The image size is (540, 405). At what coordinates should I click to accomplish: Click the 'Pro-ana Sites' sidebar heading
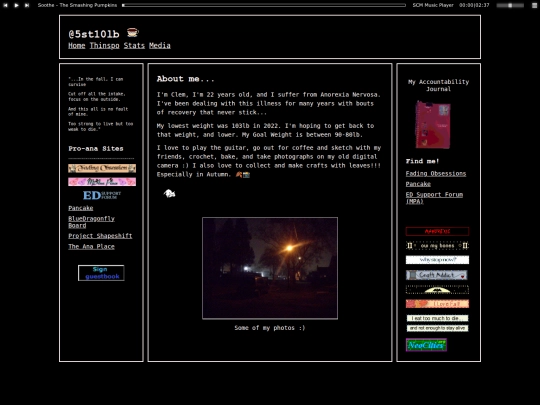[x=96, y=149]
